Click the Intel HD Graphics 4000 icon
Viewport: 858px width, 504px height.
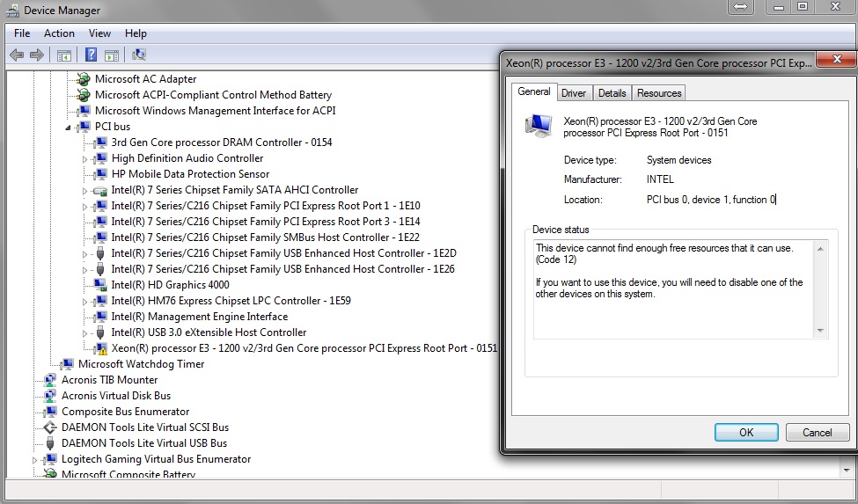(100, 285)
